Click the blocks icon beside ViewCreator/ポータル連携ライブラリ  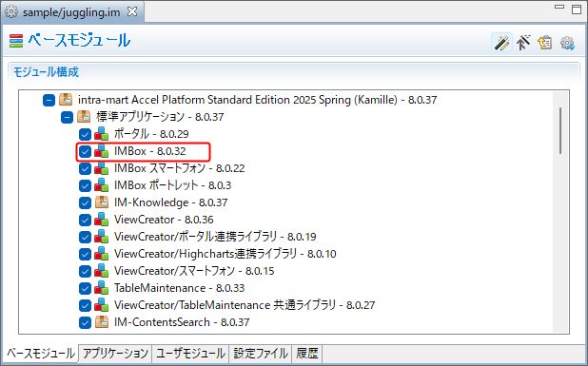click(x=102, y=237)
